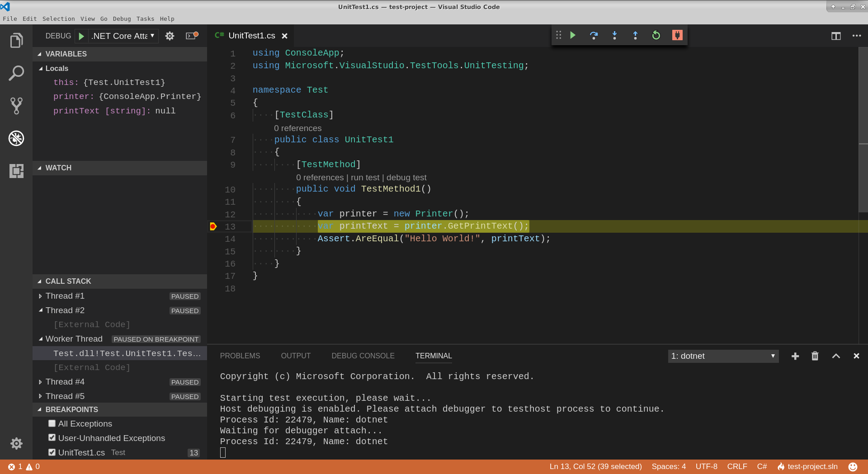
Task: Collapse the BREAKPOINTS section
Action: 120,409
